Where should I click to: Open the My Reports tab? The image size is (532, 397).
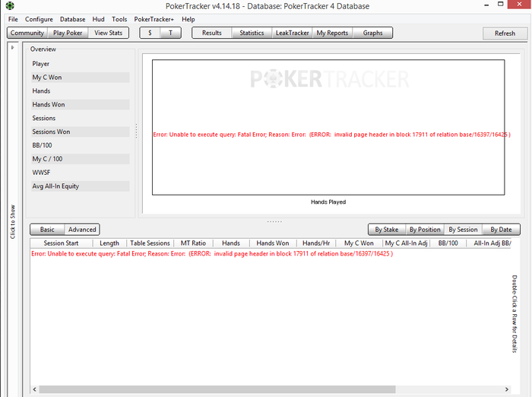click(x=332, y=33)
